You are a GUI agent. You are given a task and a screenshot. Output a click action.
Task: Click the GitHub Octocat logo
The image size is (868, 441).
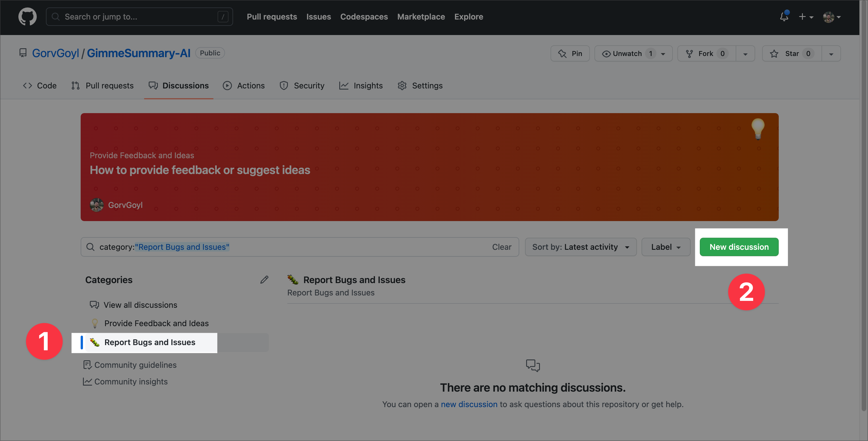27,17
